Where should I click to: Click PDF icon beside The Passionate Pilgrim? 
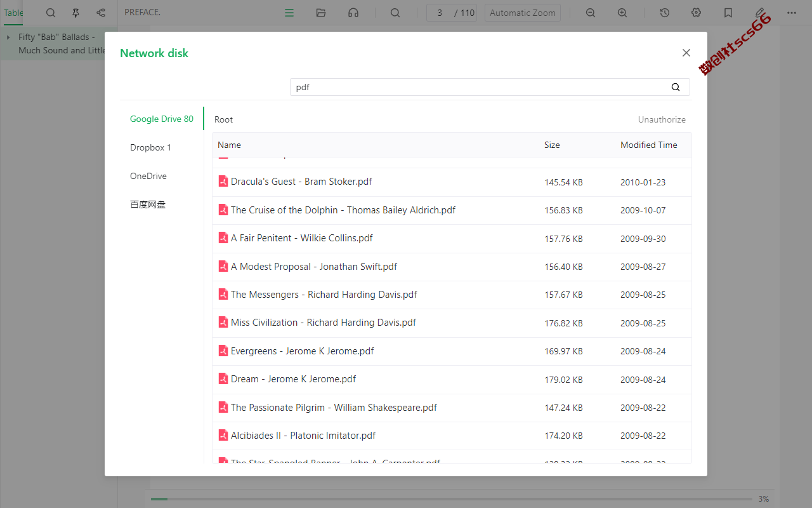click(223, 407)
